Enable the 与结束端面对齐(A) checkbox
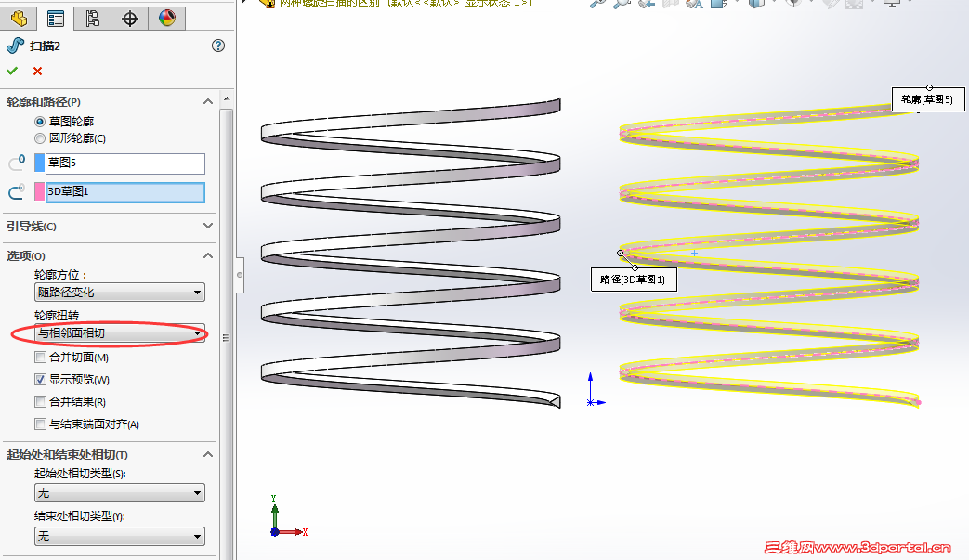This screenshot has width=969, height=560. click(40, 424)
